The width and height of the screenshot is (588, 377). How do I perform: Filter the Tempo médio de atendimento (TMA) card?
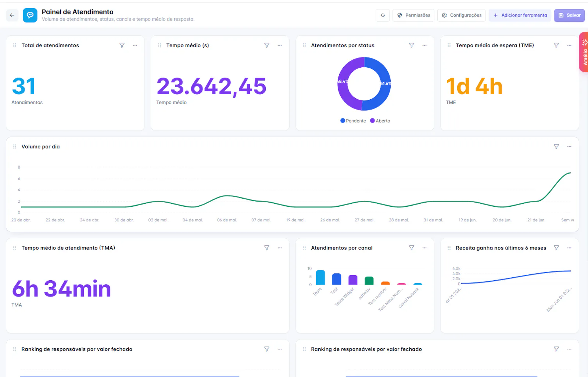(267, 248)
